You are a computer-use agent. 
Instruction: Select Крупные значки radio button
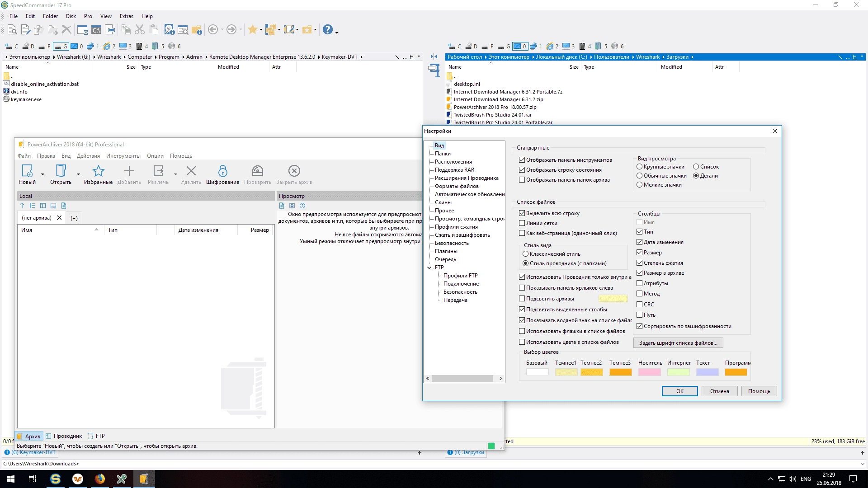pyautogui.click(x=639, y=167)
